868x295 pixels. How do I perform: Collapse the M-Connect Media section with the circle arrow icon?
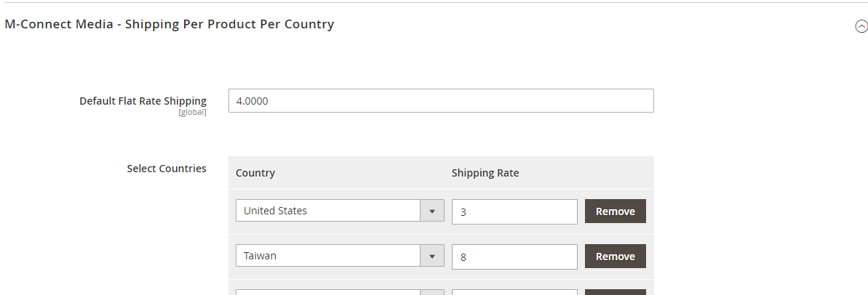coord(861,26)
